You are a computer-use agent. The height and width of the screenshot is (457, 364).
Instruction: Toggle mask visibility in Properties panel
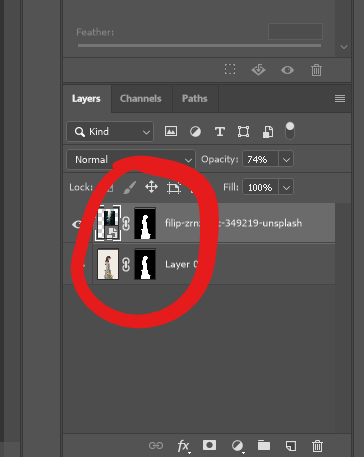[287, 70]
